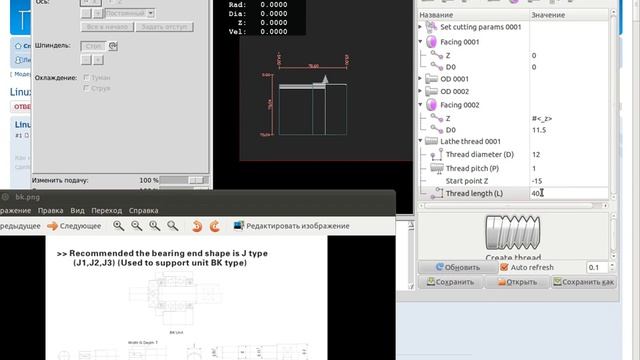Open the Постоянный jog mode dropdown
640x360 pixels.
point(130,13)
